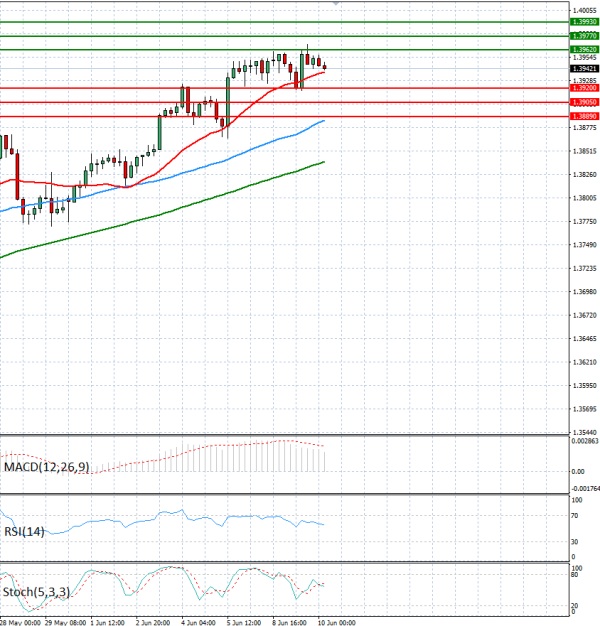This screenshot has height=626, width=600.
Task: Click the 4 Jun 04:00 time axis label
Action: (198, 622)
